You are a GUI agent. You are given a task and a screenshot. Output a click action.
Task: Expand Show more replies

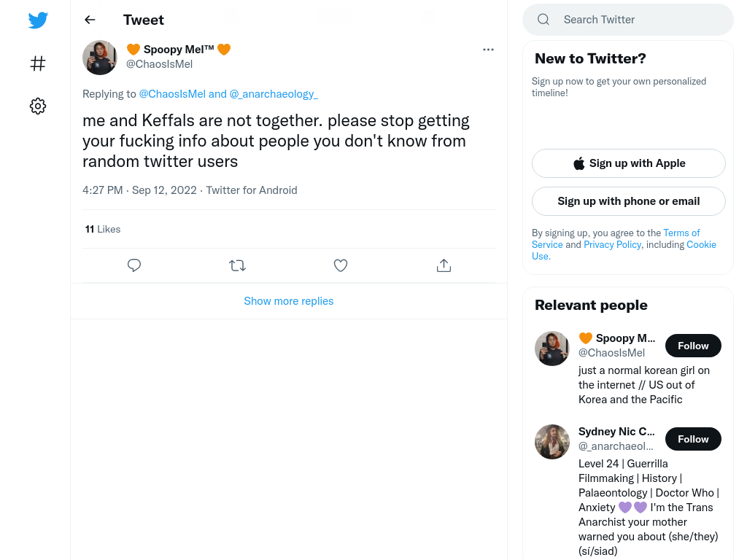289,301
